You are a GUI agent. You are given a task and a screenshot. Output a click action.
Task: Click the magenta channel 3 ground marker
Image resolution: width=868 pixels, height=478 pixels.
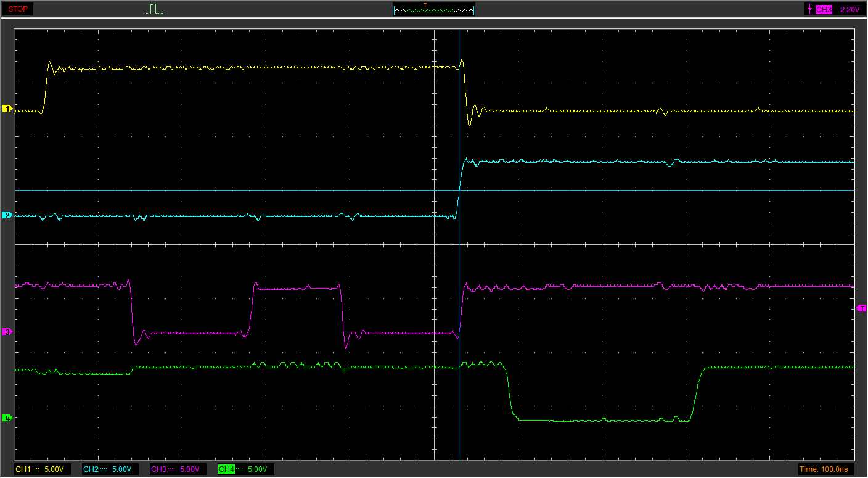[7, 332]
